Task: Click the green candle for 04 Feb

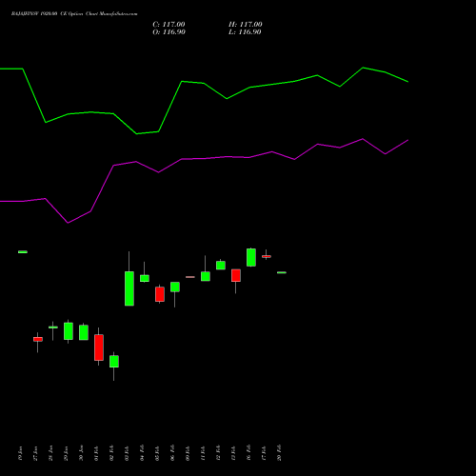Action: (145, 278)
